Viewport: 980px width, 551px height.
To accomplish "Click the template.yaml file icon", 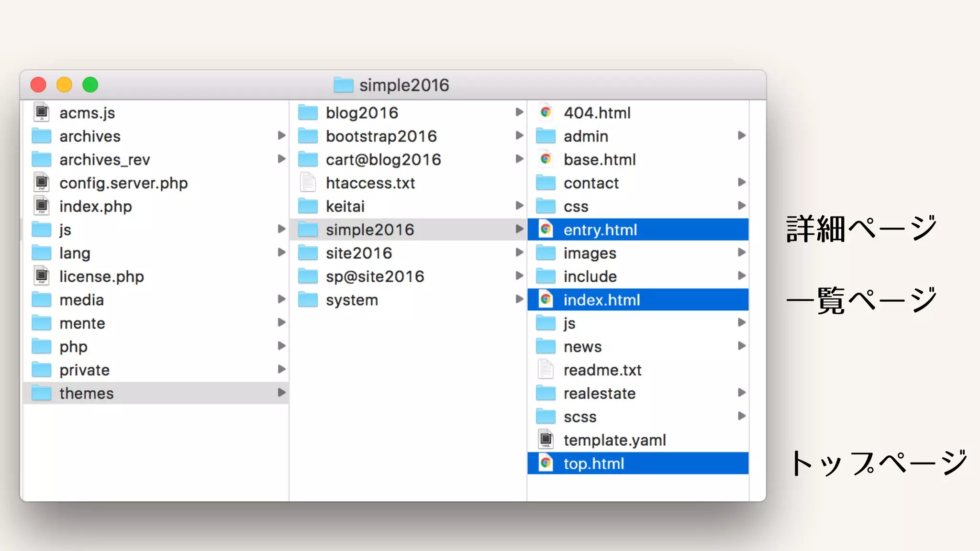I will [546, 440].
